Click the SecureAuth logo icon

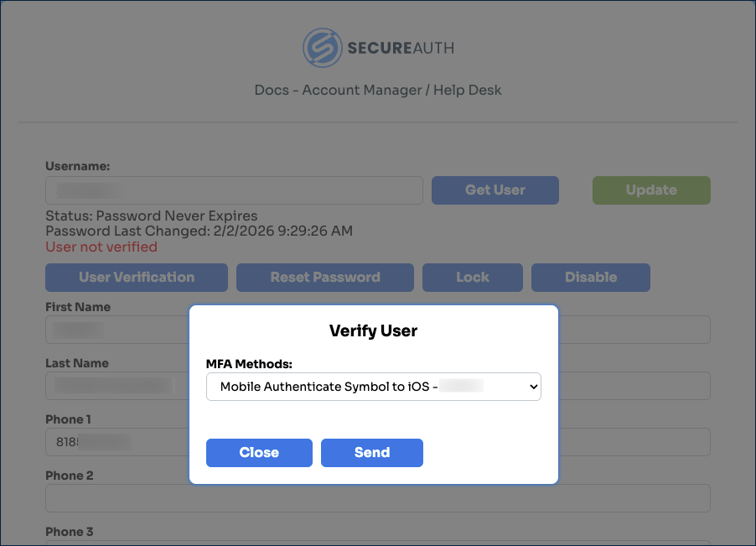pos(323,48)
